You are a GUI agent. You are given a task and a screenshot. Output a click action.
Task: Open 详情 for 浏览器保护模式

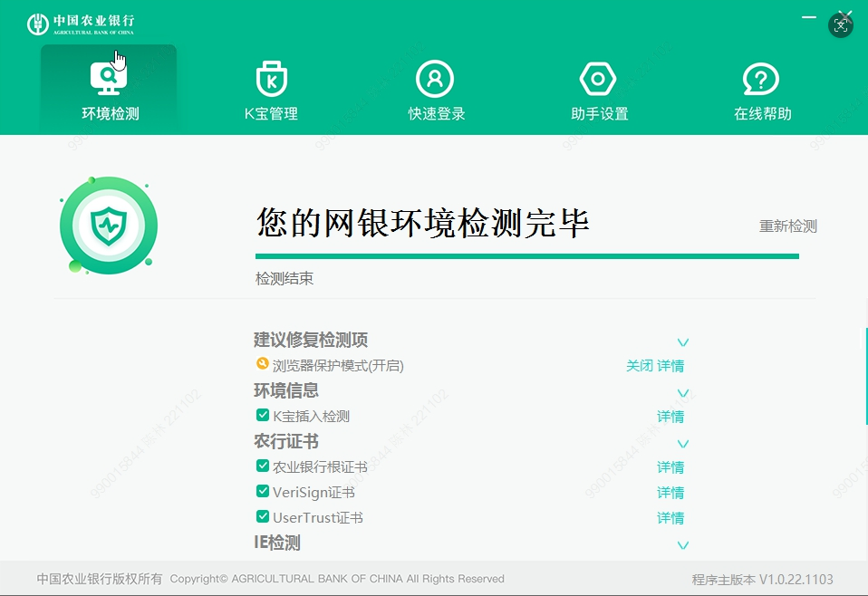[x=670, y=366]
